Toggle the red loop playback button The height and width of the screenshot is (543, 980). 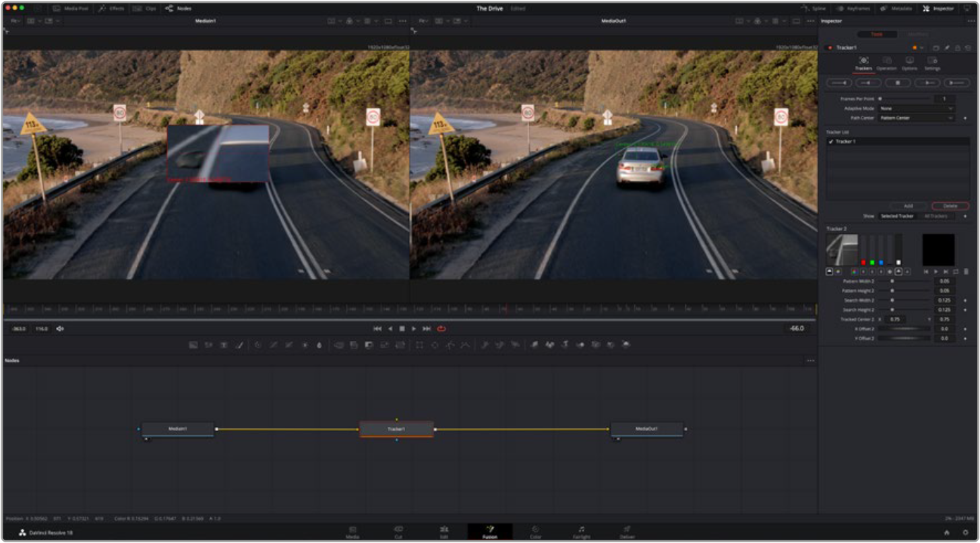pyautogui.click(x=441, y=329)
